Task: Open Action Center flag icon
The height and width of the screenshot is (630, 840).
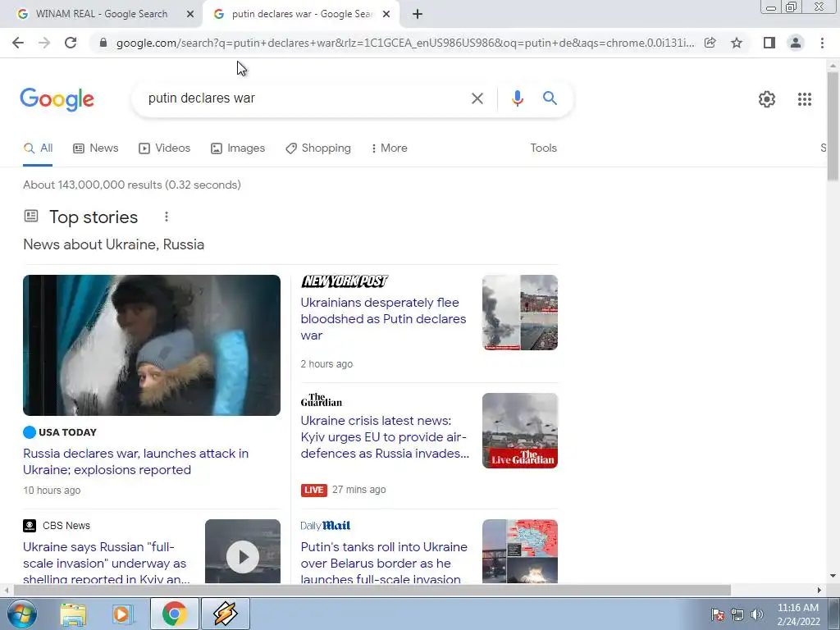Action: point(717,614)
